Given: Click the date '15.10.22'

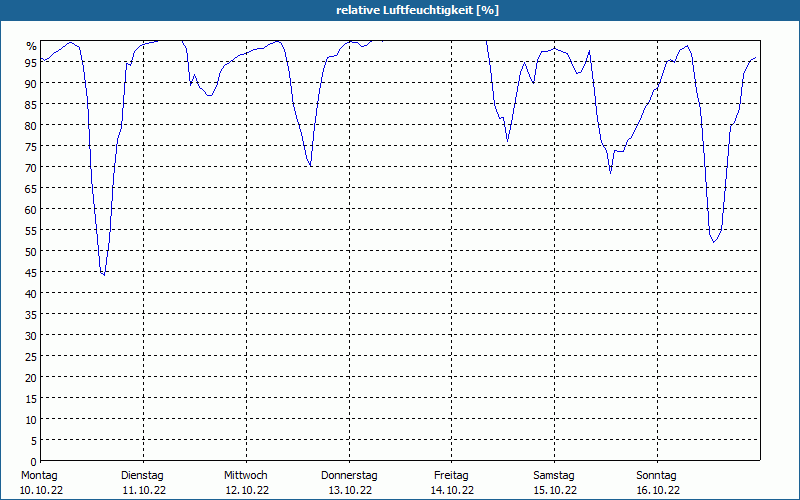Looking at the screenshot, I should coord(555,490).
